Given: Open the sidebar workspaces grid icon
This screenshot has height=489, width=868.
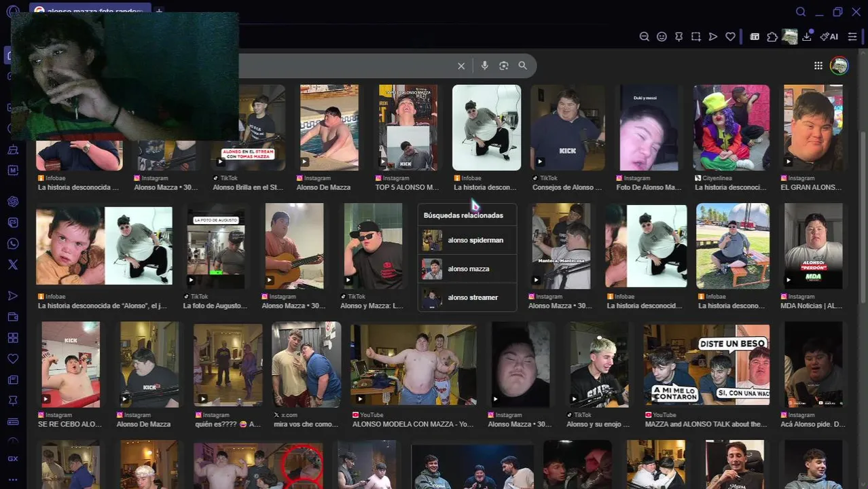Looking at the screenshot, I should click(12, 338).
